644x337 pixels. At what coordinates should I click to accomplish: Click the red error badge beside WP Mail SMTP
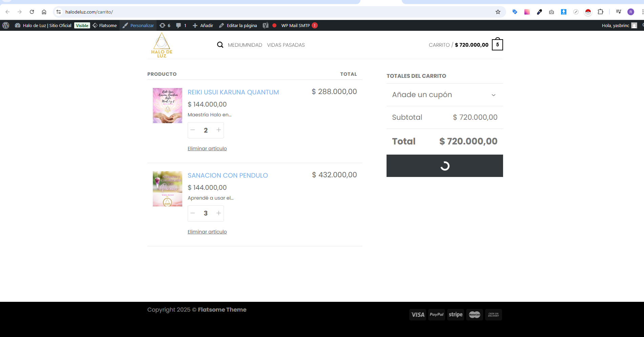[315, 25]
